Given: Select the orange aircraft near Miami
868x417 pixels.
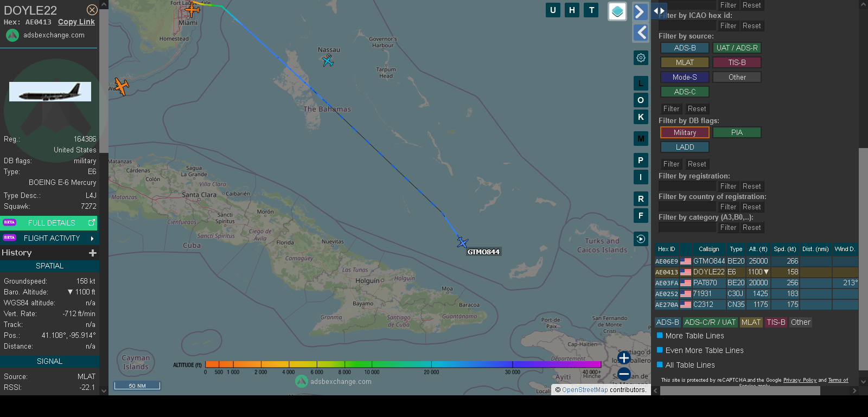Looking at the screenshot, I should point(192,9).
